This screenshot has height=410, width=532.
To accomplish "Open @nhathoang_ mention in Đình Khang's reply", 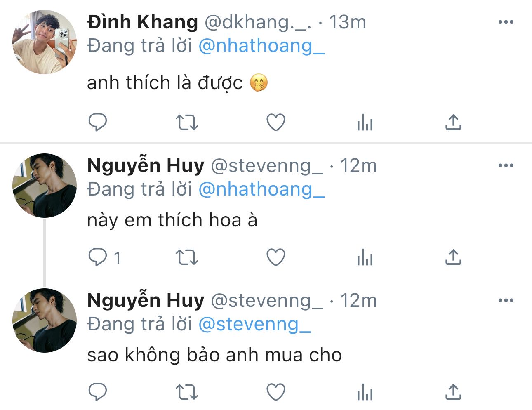I will [261, 46].
